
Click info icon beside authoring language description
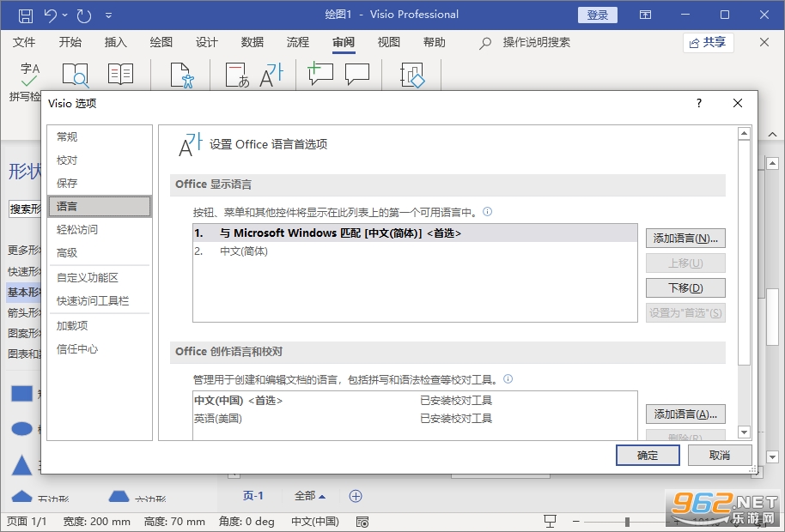click(x=508, y=379)
